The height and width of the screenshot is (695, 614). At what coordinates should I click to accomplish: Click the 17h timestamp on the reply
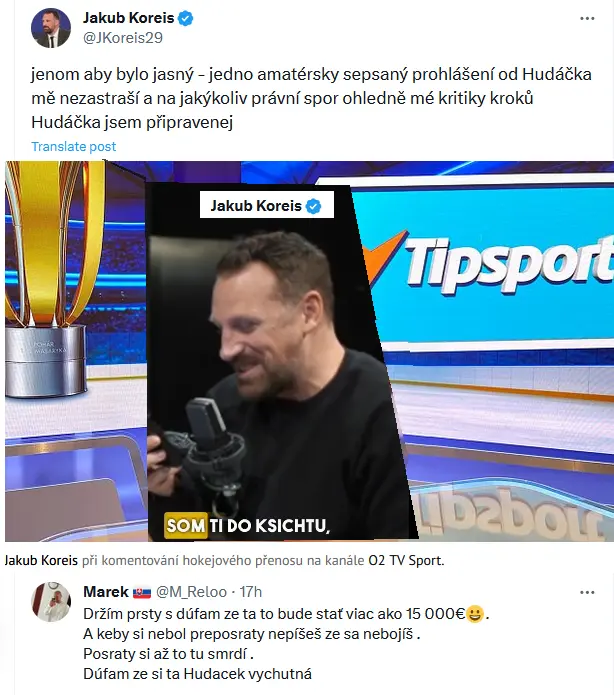coord(251,592)
